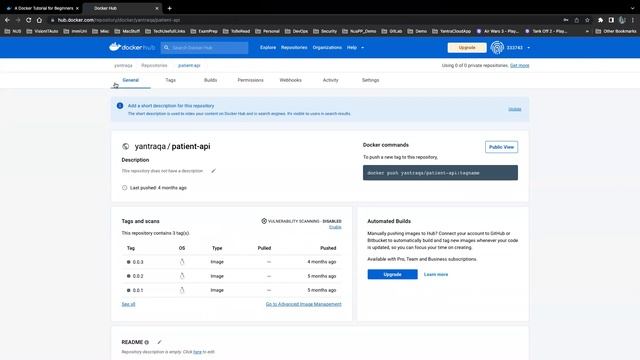Click the patient-api breadcrumb link
This screenshot has height=360, width=640.
click(x=189, y=65)
